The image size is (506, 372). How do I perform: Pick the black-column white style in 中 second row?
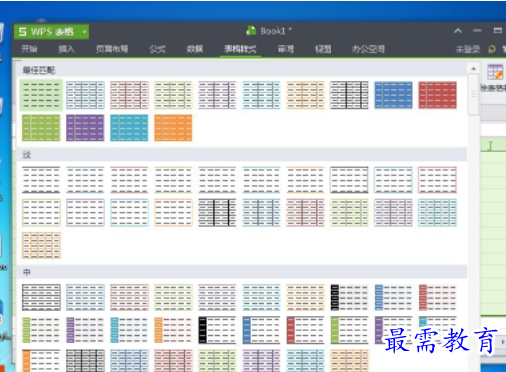(x=217, y=330)
